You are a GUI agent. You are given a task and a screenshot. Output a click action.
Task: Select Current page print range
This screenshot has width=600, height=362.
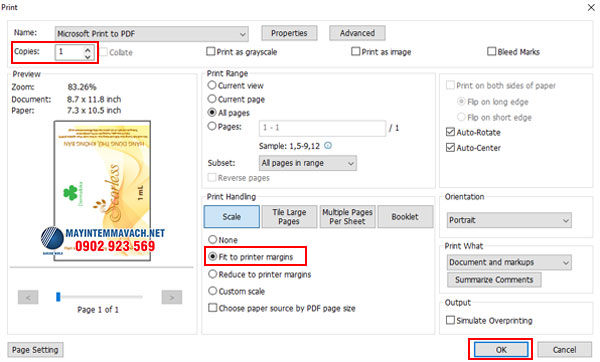(x=212, y=99)
